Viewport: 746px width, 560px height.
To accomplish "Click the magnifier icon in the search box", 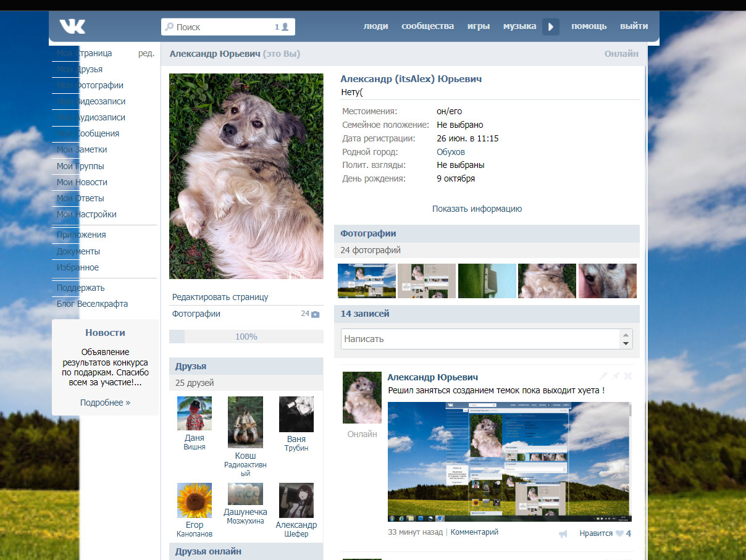I will (169, 27).
